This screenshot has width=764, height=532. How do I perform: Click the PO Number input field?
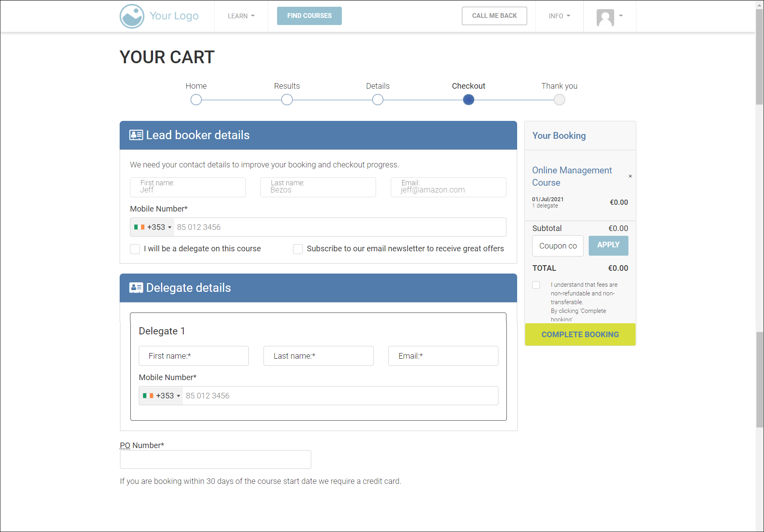pyautogui.click(x=215, y=459)
